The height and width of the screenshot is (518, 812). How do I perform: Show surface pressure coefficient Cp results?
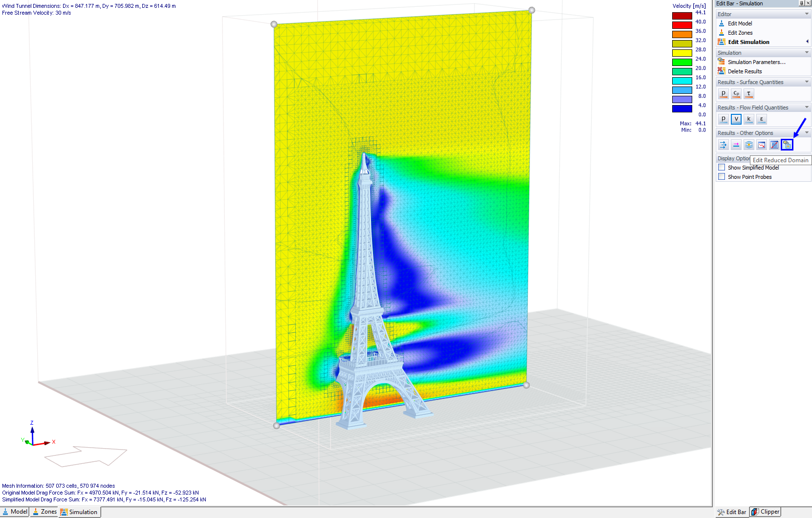click(x=736, y=93)
